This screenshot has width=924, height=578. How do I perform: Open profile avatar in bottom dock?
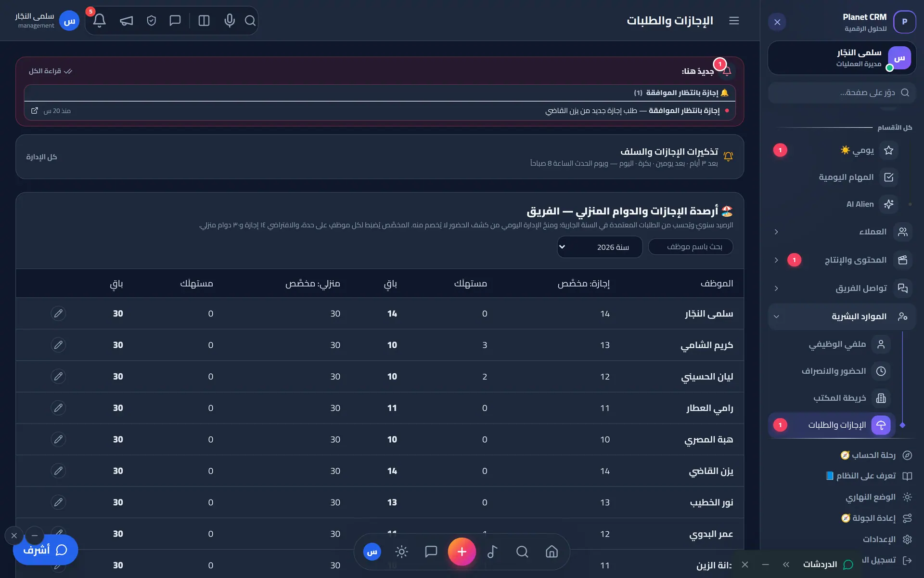[372, 552]
